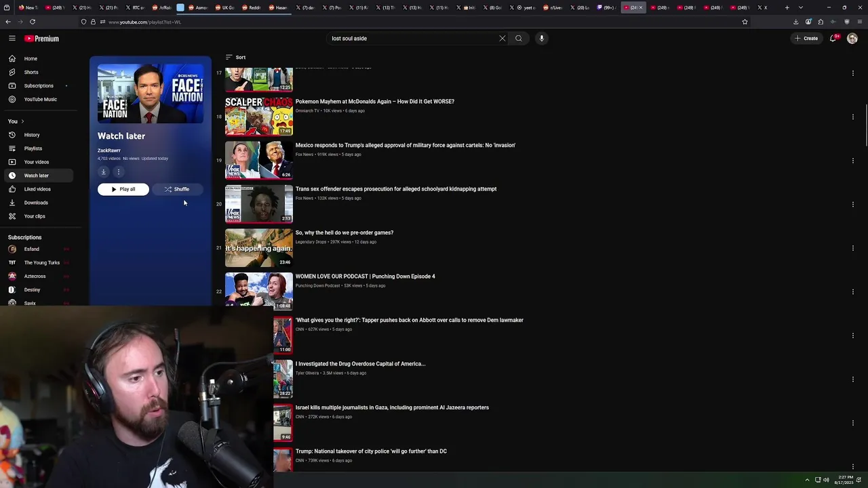Open Liked videos in the sidebar
The height and width of the screenshot is (488, 868).
[x=39, y=189]
